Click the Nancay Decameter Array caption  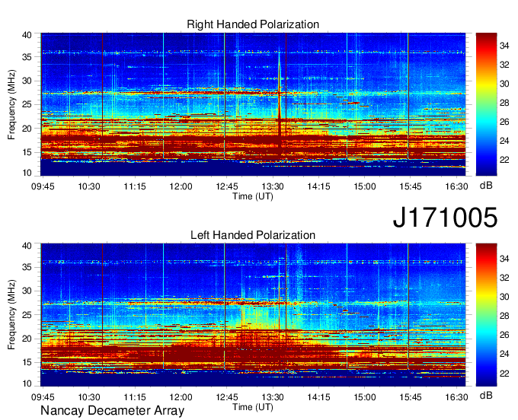112,411
